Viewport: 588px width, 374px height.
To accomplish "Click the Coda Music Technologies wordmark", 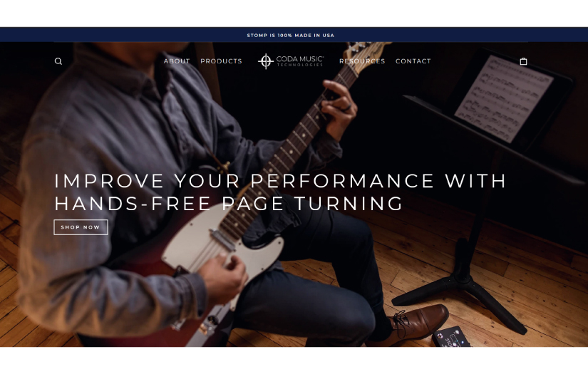I will [x=299, y=61].
